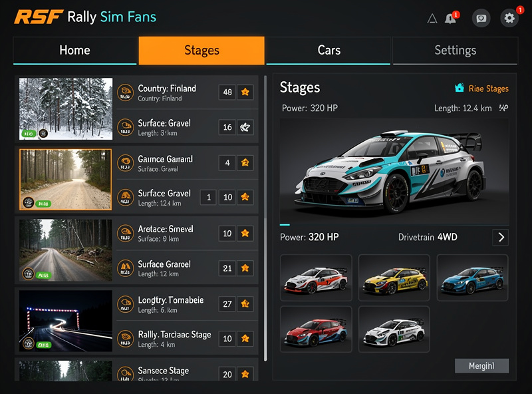Click the 27 count box on Longtry row
This screenshot has width=532, height=394.
(x=227, y=303)
